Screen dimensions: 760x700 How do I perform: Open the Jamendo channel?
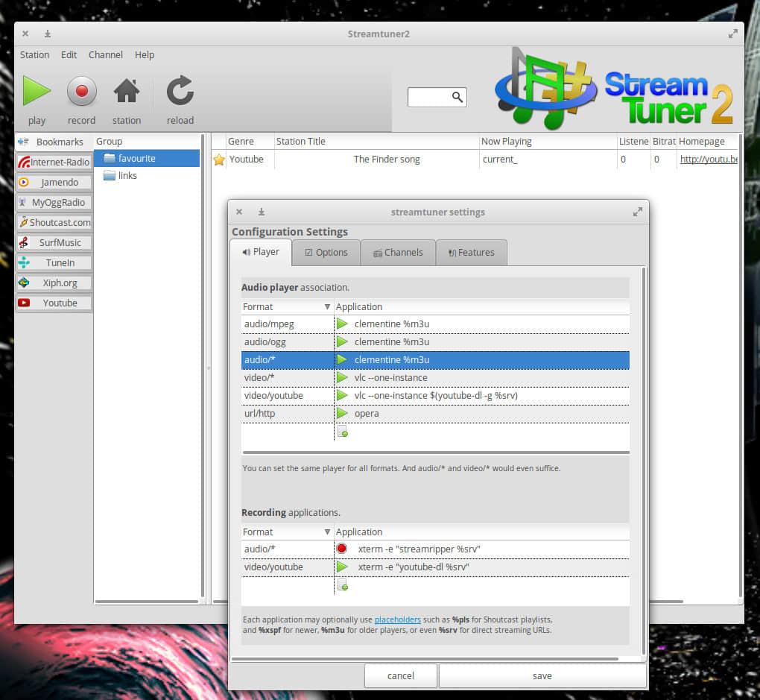(54, 183)
